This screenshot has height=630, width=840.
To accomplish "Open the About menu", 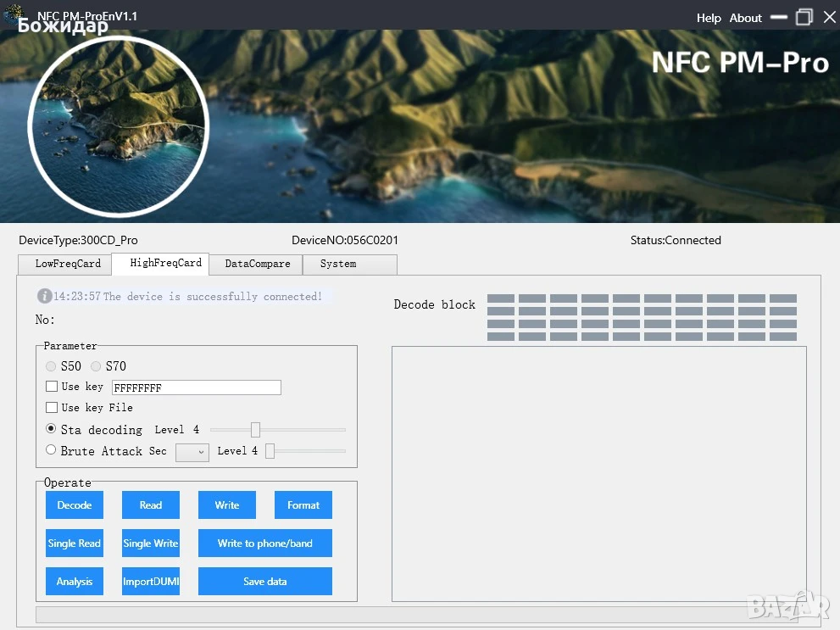I will 745,18.
